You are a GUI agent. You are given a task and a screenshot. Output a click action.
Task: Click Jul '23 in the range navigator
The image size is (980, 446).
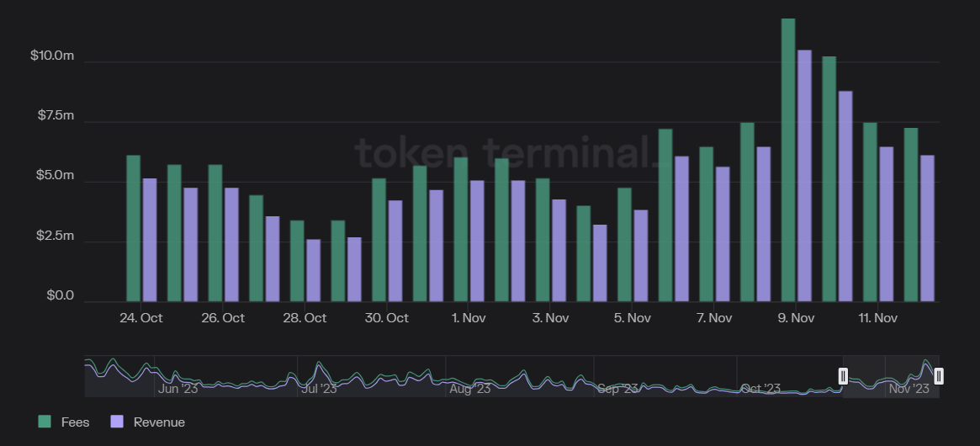point(318,389)
